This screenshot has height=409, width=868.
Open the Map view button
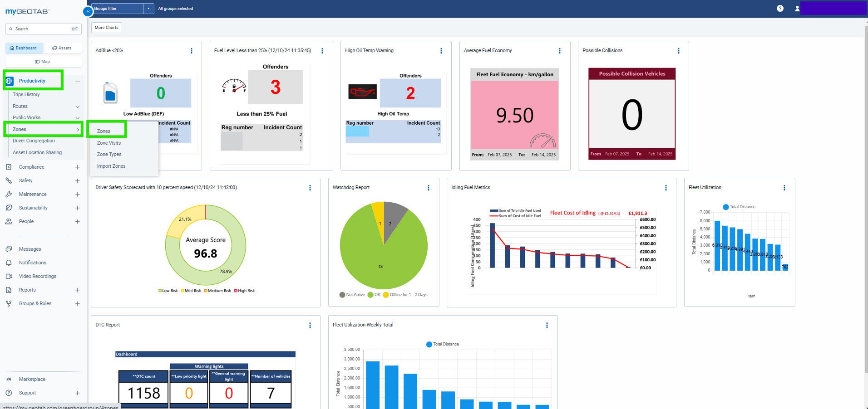click(43, 62)
